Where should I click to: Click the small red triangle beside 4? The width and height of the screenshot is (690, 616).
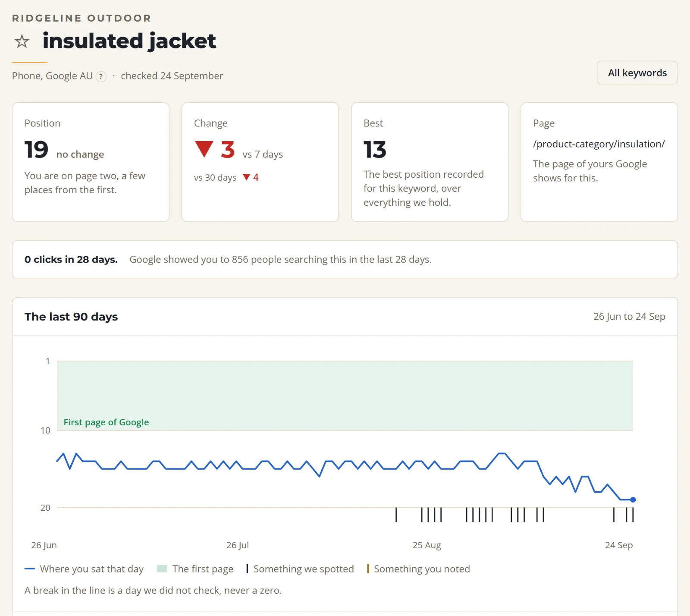point(247,177)
